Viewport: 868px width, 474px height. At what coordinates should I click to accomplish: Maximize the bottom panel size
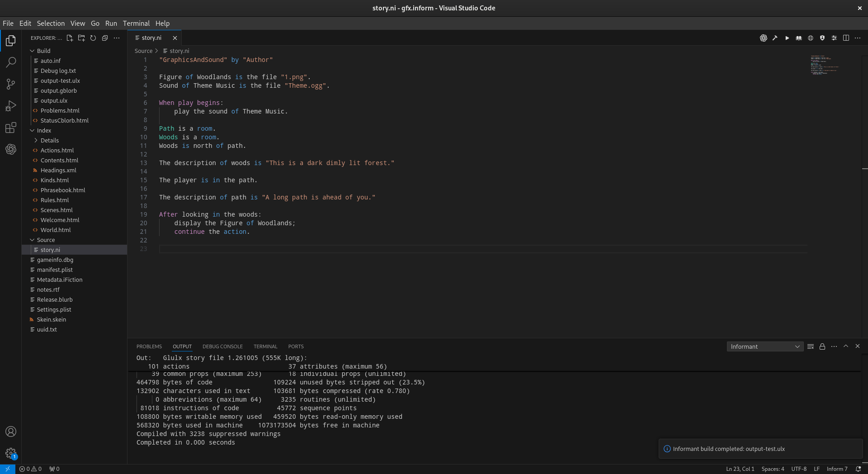pyautogui.click(x=846, y=346)
